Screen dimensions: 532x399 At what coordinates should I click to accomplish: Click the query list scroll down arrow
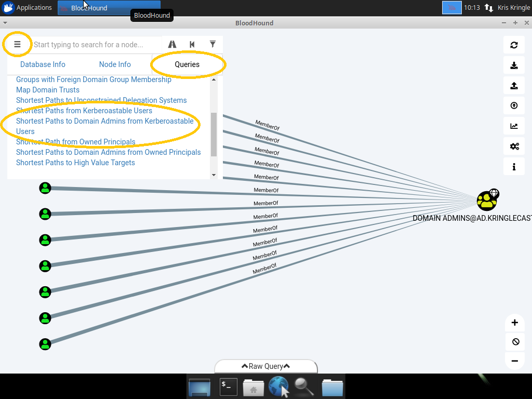(x=214, y=175)
